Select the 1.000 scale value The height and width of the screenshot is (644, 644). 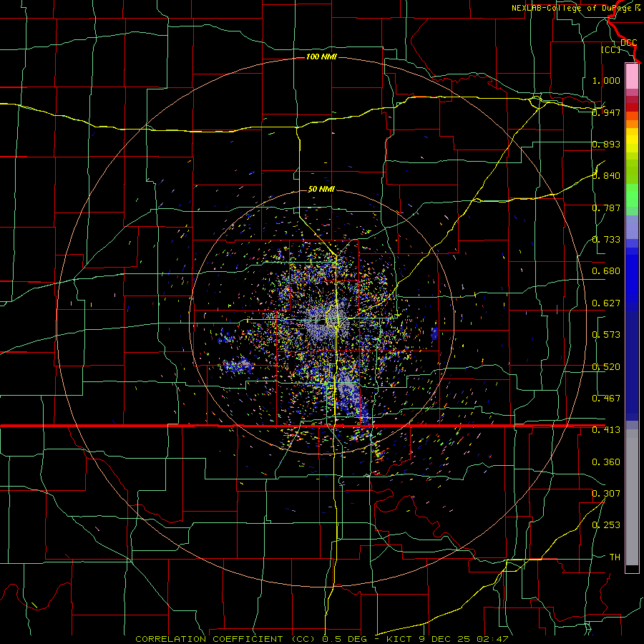[606, 80]
